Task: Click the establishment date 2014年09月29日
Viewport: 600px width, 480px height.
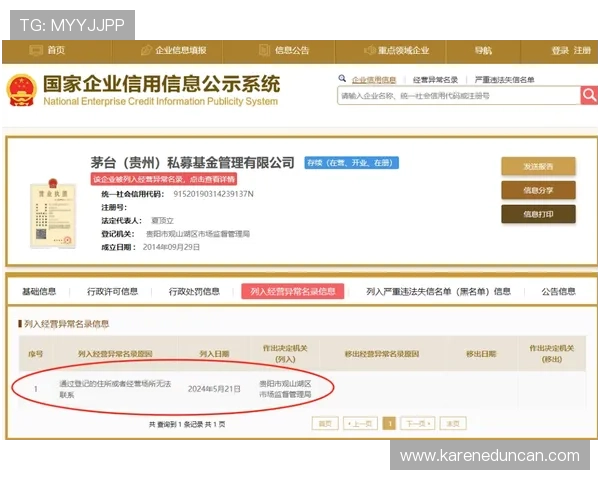Action: [x=171, y=247]
